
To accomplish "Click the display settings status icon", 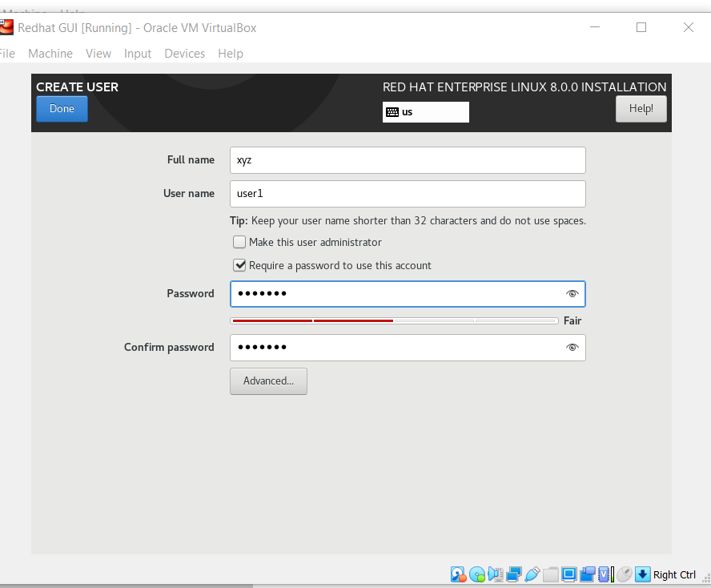I will [x=568, y=574].
